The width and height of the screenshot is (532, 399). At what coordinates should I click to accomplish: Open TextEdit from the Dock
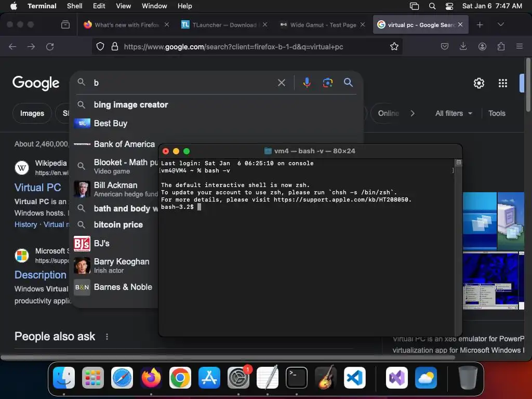(268, 378)
